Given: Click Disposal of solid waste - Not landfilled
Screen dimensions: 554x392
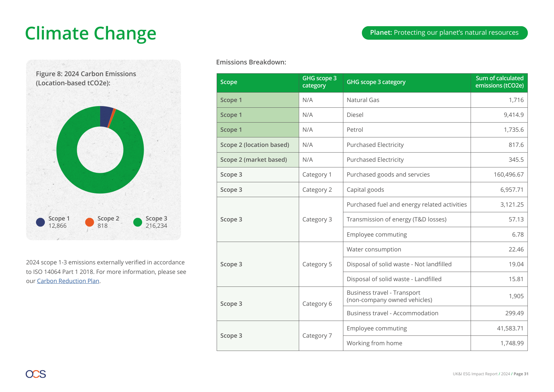Looking at the screenshot, I should (x=407, y=264).
